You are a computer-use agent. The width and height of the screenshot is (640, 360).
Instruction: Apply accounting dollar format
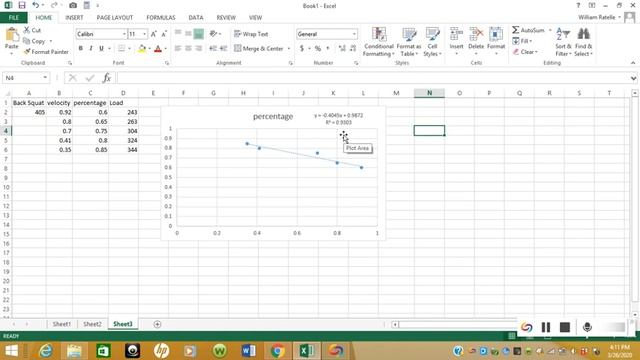point(302,49)
